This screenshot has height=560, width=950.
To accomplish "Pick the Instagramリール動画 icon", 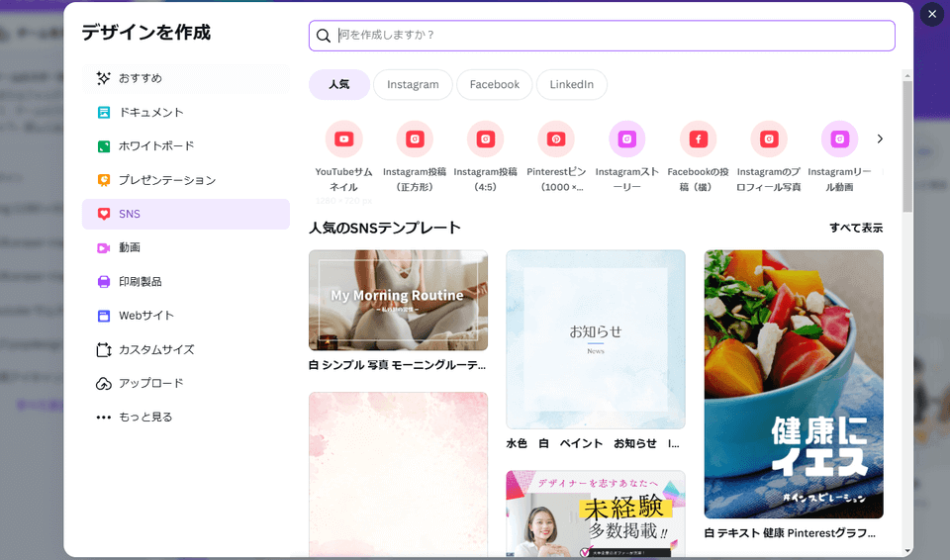I will click(840, 139).
